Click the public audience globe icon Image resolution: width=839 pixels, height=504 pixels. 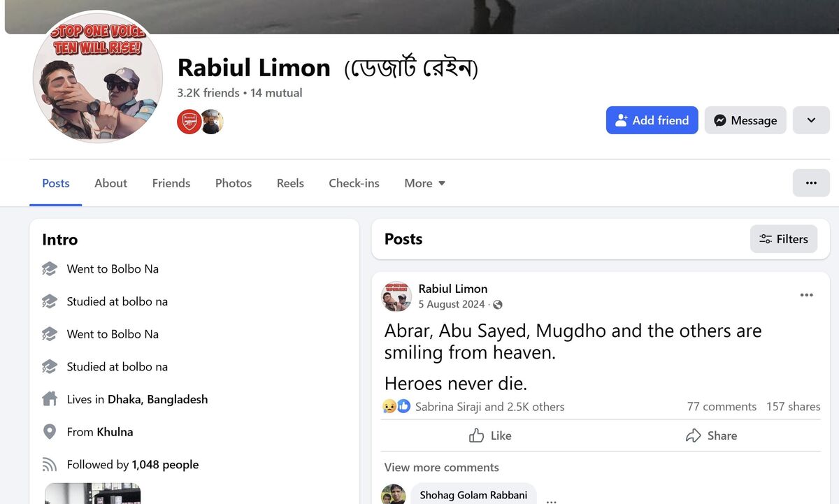click(497, 305)
